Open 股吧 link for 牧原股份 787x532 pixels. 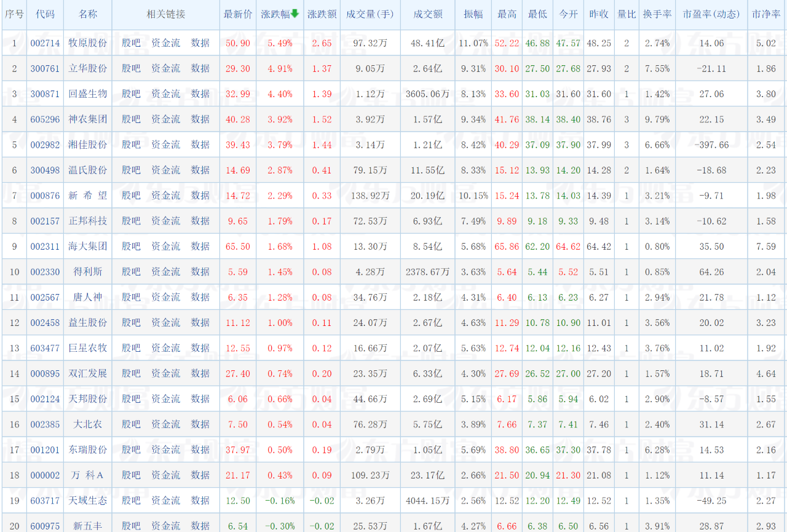pyautogui.click(x=131, y=43)
